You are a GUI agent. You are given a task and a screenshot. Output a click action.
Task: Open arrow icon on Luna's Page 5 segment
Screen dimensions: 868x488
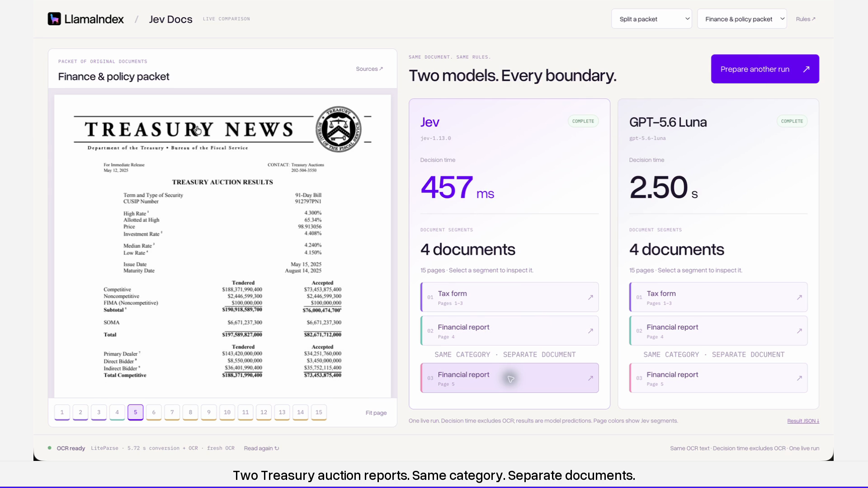(x=799, y=378)
